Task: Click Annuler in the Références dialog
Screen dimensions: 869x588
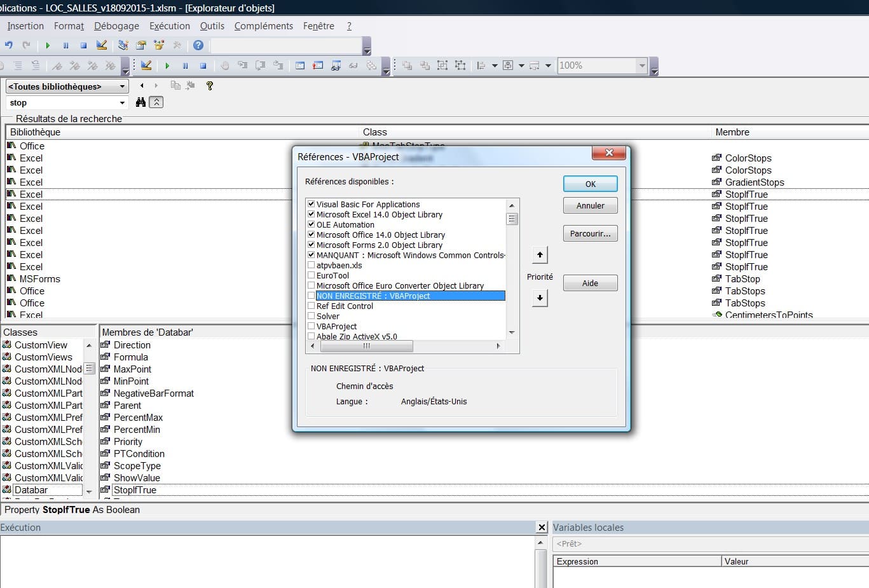Action: (590, 206)
